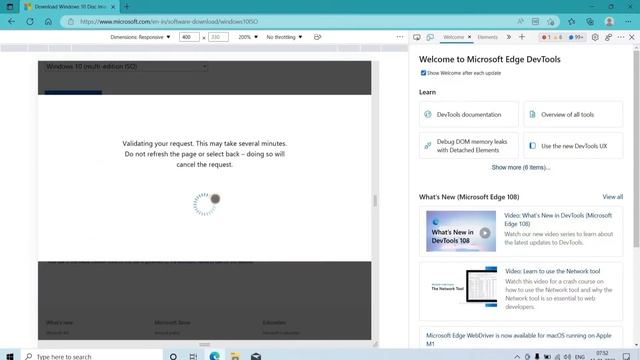This screenshot has height=360, width=640.
Task: Click the viewport right-edge resize handle
Action: tap(375, 200)
